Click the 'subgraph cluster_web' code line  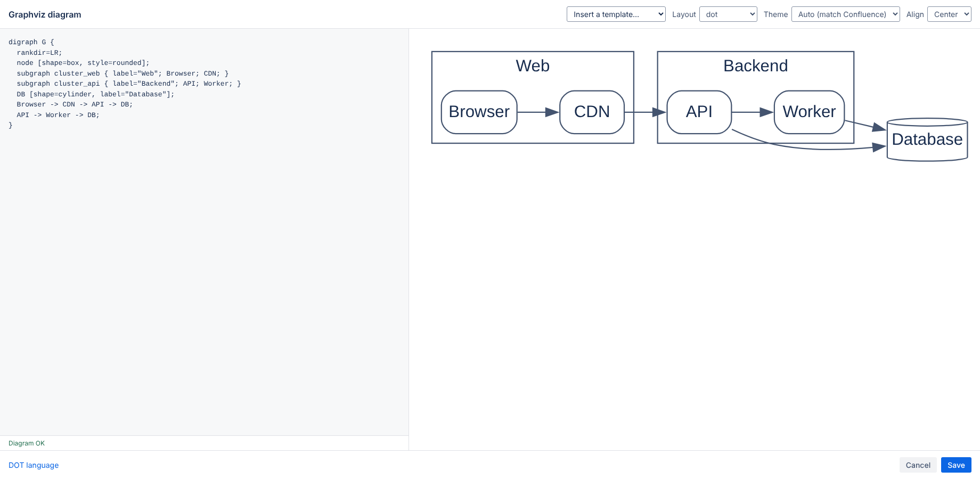tap(123, 73)
